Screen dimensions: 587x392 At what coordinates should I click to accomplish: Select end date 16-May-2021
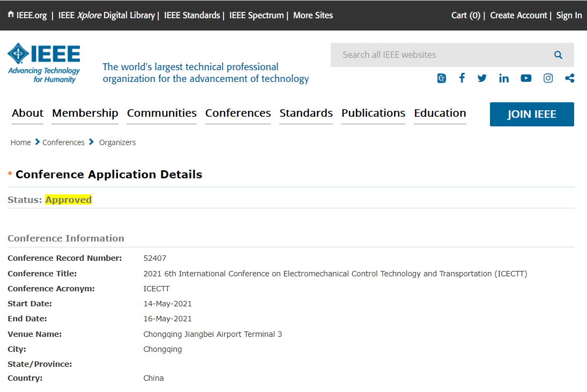click(167, 319)
